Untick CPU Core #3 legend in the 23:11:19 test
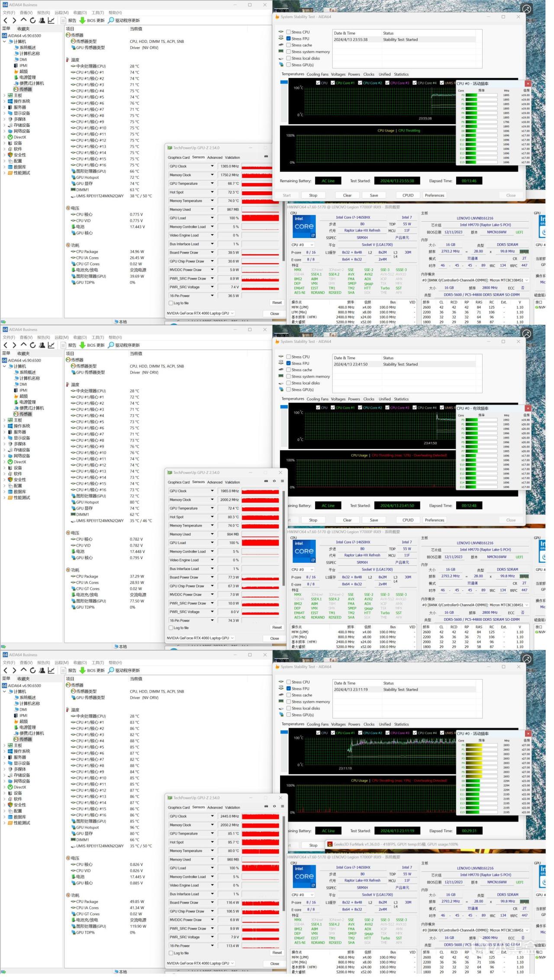 tap(387, 733)
